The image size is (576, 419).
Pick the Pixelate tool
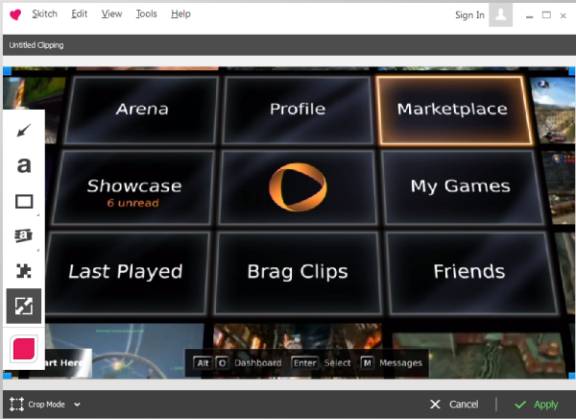[24, 271]
